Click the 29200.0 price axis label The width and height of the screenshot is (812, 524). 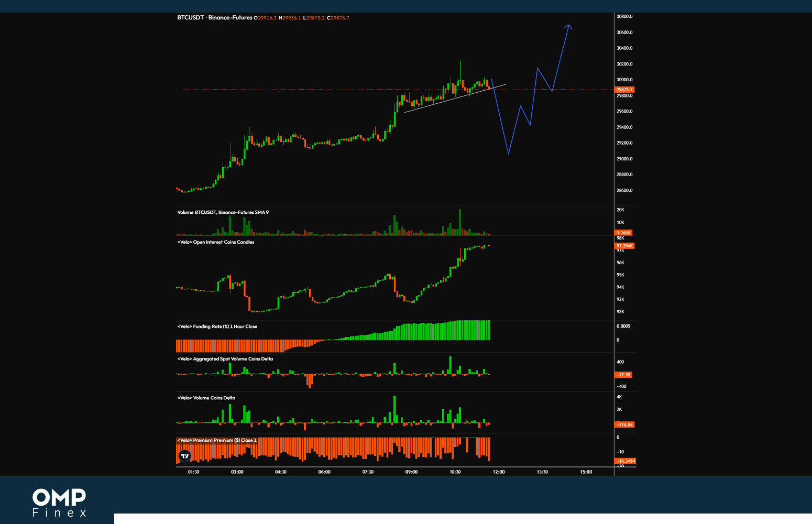coord(624,143)
